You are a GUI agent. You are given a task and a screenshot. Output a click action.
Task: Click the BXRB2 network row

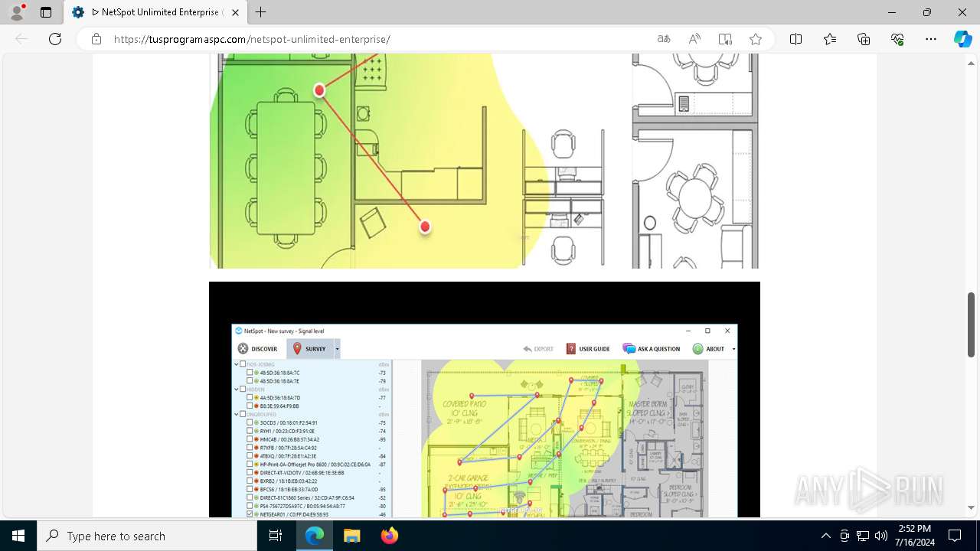tap(312, 481)
